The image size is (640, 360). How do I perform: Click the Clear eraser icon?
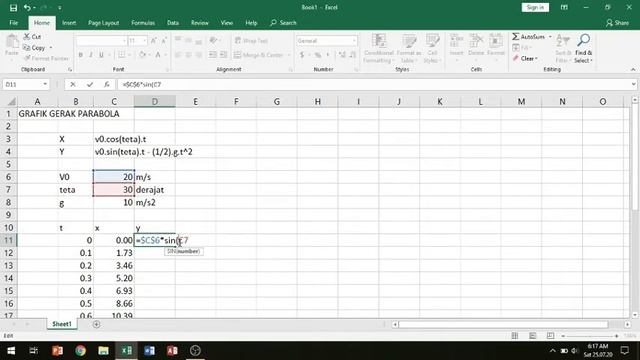coord(516,58)
